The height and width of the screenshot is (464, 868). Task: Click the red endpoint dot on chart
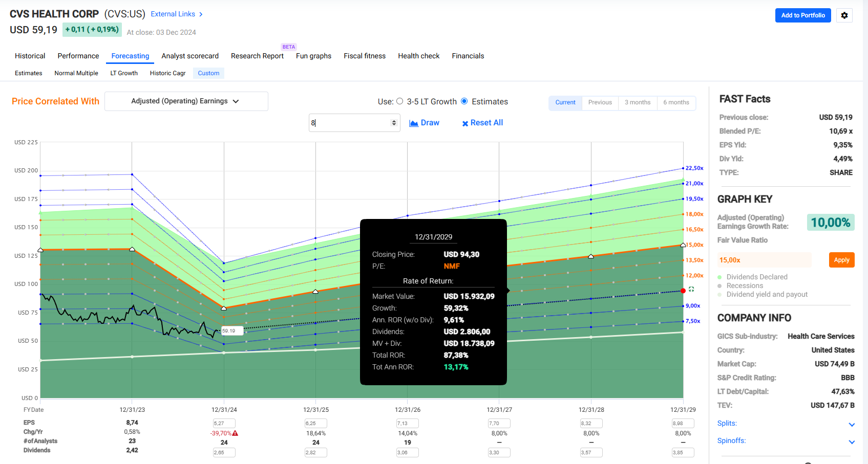[x=683, y=291]
